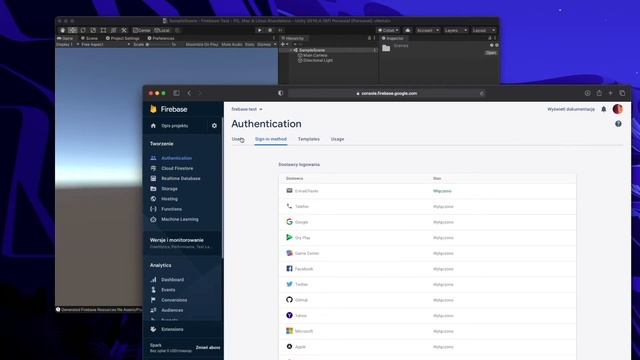Open the Play Games provider row
640x360 pixels.
coord(427,238)
